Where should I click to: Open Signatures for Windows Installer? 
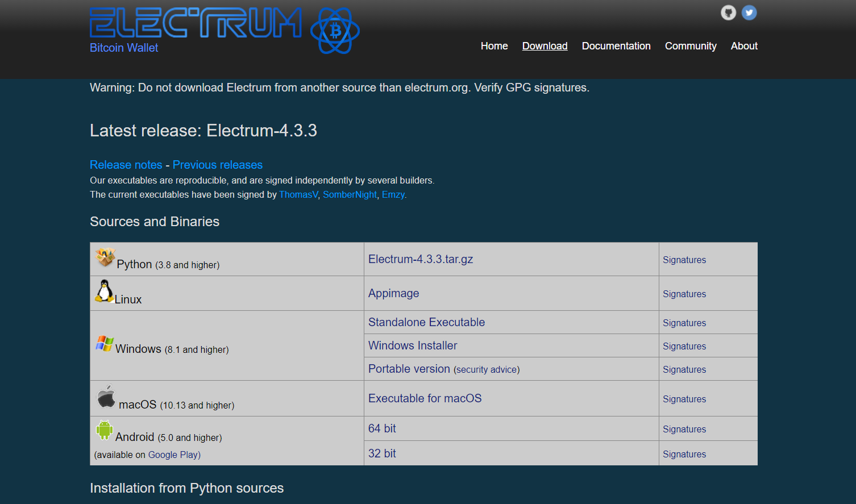684,346
